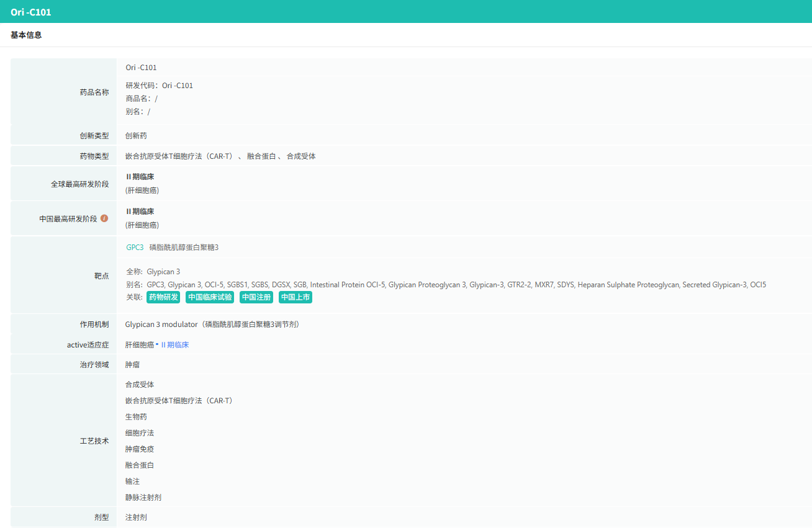Image resolution: width=812 pixels, height=528 pixels.
Task: Click the 注射剂 value in the 剂型 row
Action: pos(136,517)
